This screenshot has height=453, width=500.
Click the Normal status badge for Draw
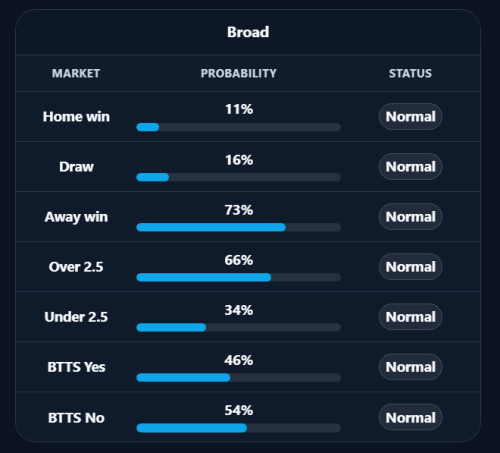(x=410, y=167)
